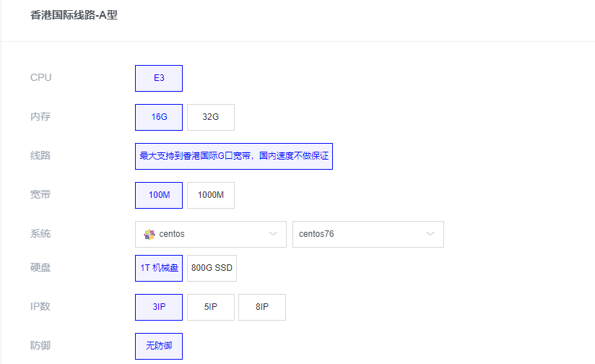595x364 pixels.
Task: Select the E3 CPU option
Action: pyautogui.click(x=159, y=78)
